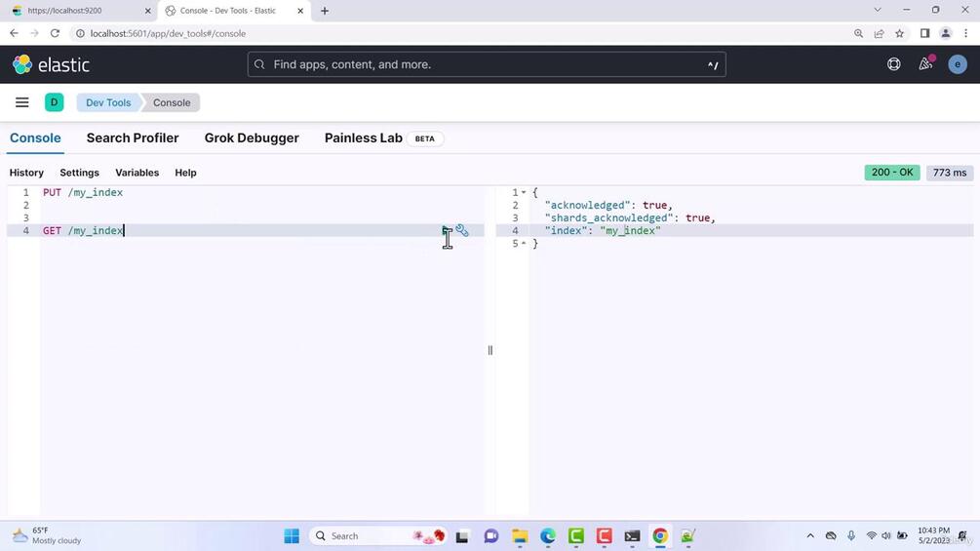980x551 pixels.
Task: Open the weather widget showing 65°F
Action: 47,535
